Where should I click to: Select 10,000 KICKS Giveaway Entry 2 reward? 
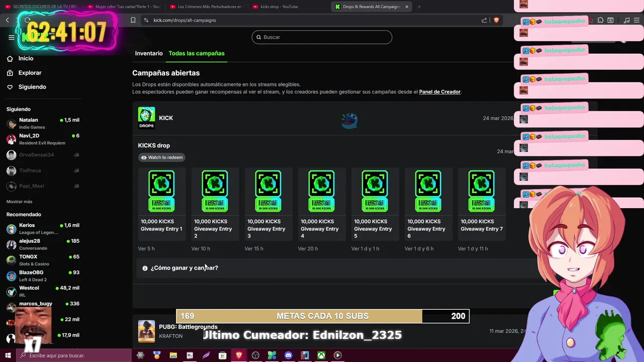[215, 204]
